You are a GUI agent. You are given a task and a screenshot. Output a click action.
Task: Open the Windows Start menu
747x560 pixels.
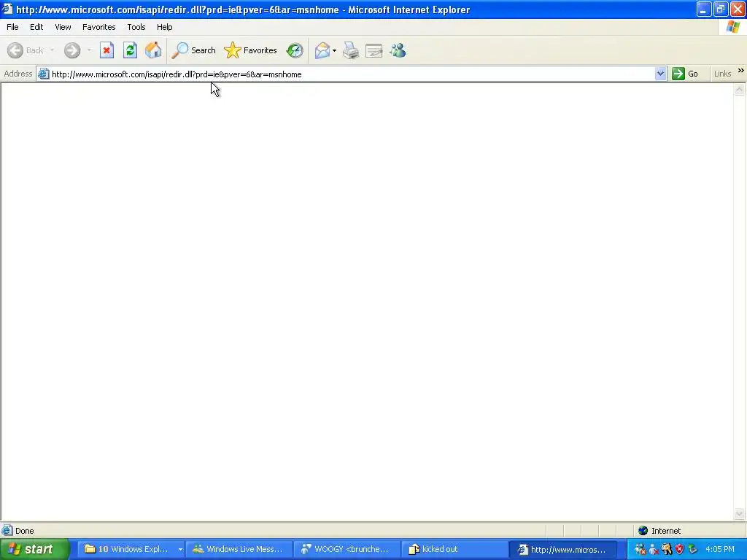34,549
